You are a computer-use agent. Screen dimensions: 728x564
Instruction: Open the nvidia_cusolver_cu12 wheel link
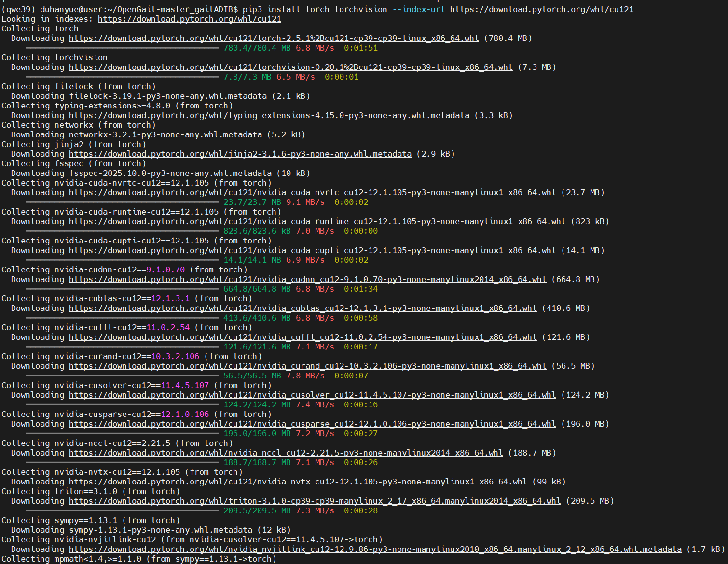click(x=312, y=395)
